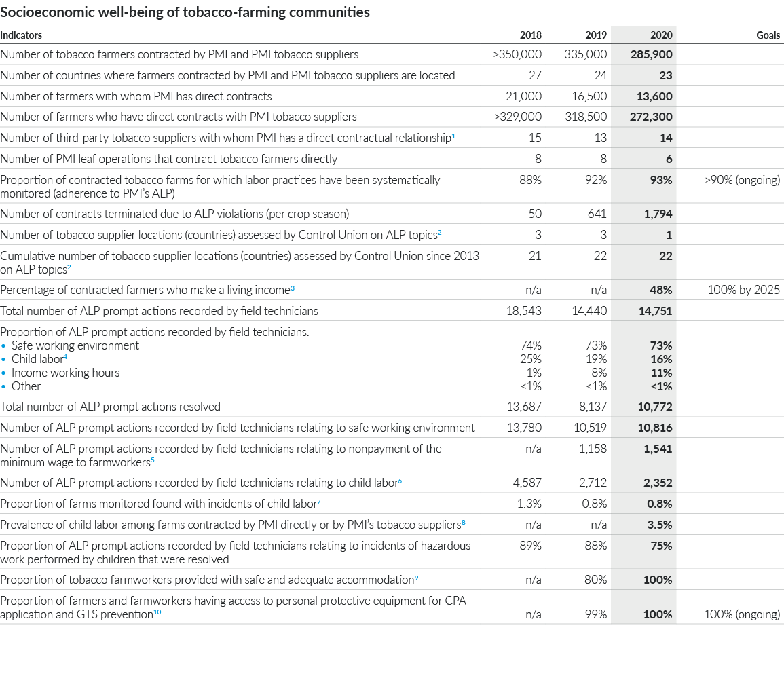Click footnote 9 after 'safe and adequate accommodation'
This screenshot has width=784, height=674.
coord(416,578)
